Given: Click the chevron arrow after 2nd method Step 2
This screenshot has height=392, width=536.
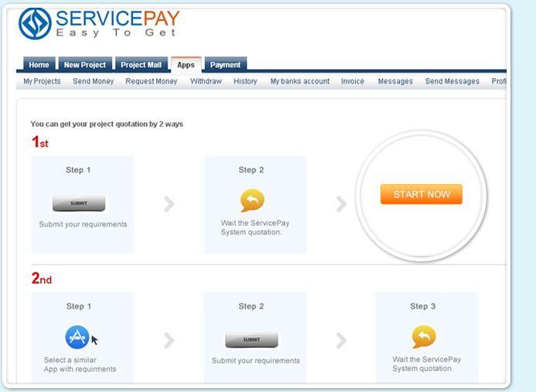Looking at the screenshot, I should tap(342, 340).
